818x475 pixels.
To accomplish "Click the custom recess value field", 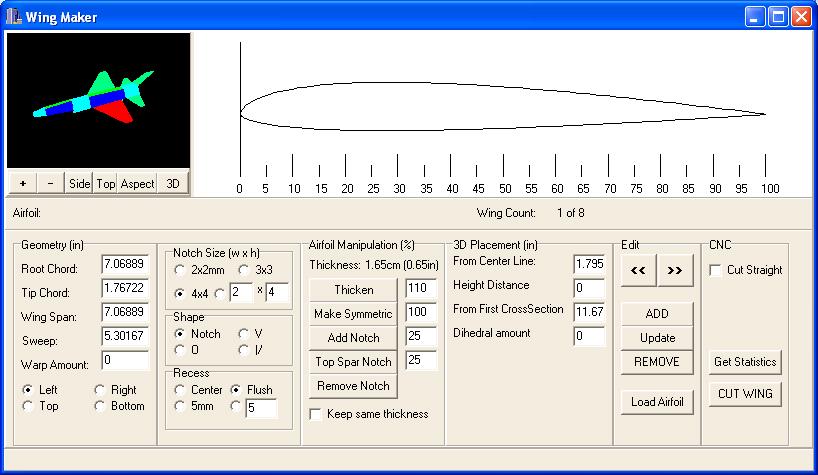I will pos(261,408).
